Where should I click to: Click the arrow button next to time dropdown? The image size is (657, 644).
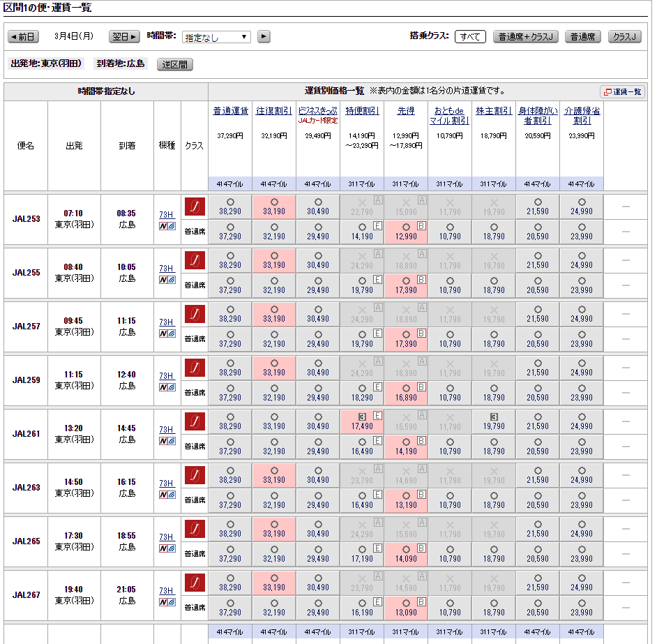[264, 36]
